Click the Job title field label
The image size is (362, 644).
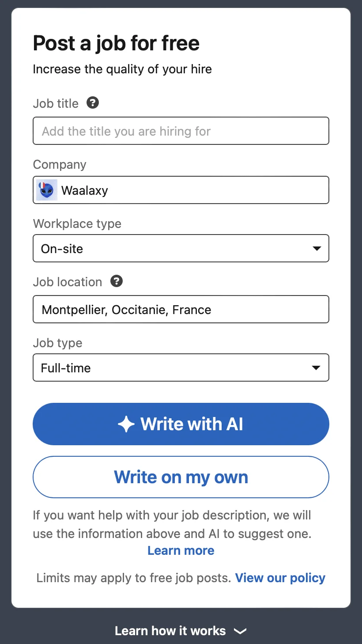tap(56, 103)
